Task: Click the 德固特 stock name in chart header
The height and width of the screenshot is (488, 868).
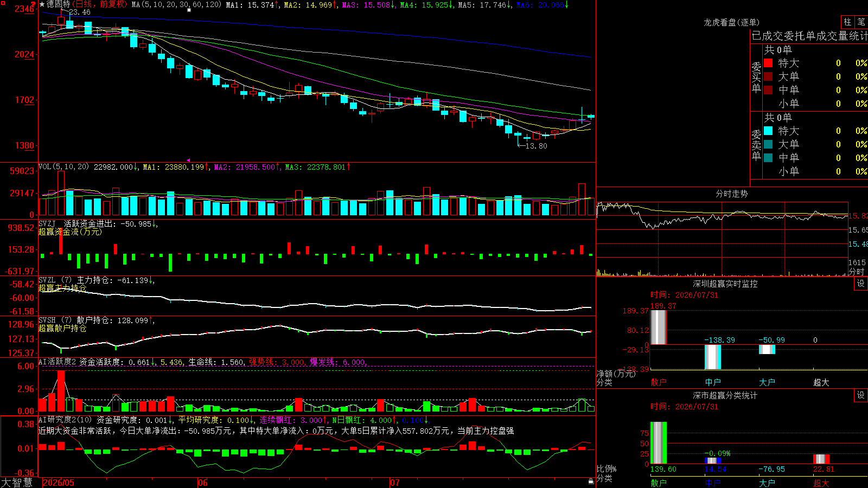Action: coord(58,4)
